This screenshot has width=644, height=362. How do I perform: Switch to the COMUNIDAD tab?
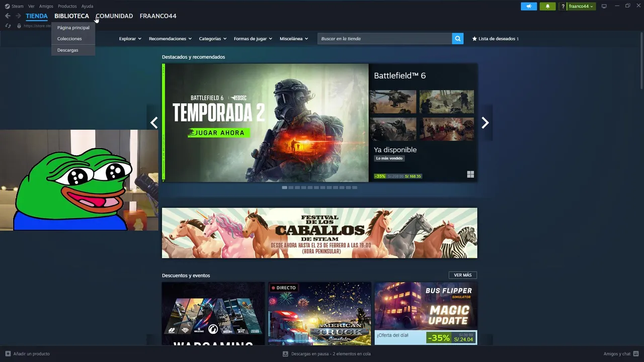point(114,16)
